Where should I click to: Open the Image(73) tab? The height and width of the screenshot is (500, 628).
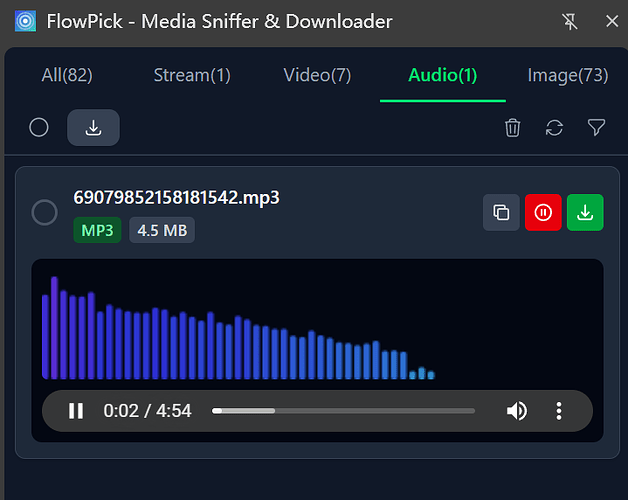[568, 75]
